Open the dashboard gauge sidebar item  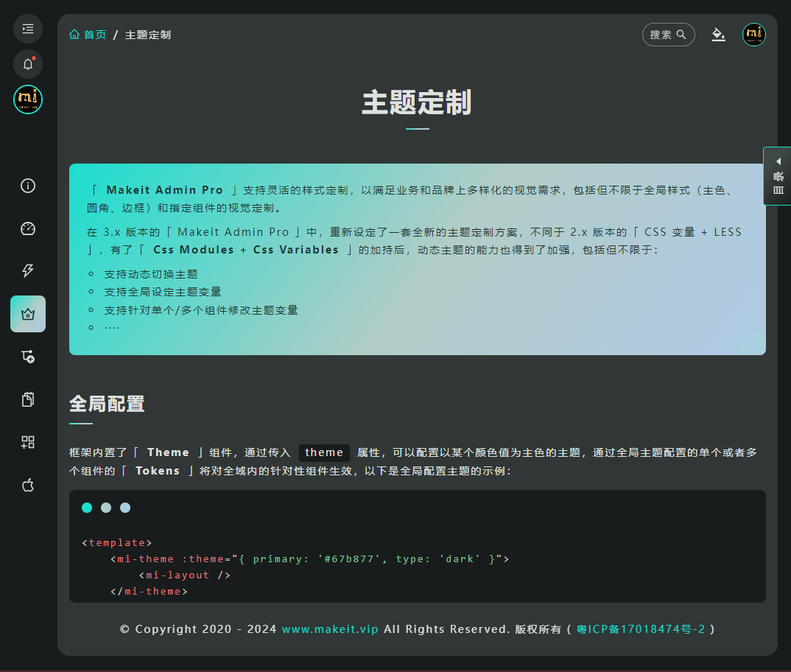[28, 228]
